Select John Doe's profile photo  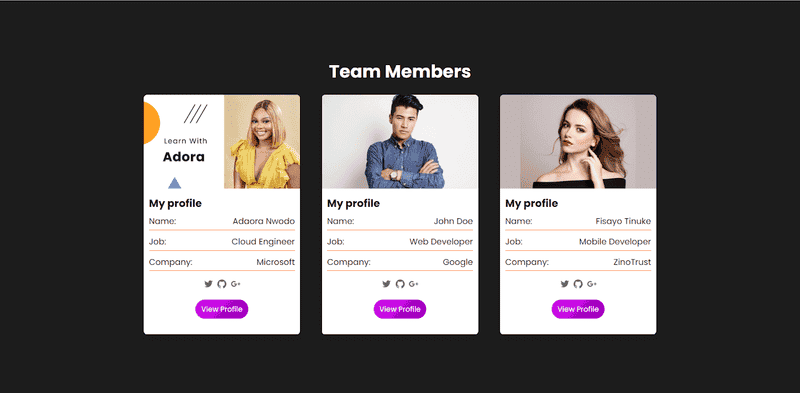click(400, 141)
